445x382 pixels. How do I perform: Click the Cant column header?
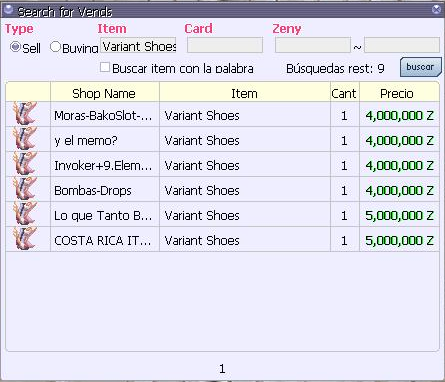[345, 93]
